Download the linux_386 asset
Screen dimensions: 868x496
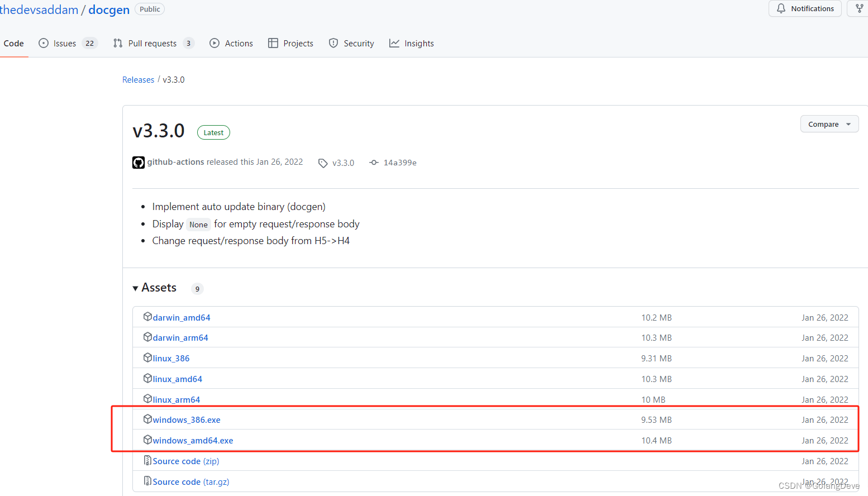coord(171,359)
